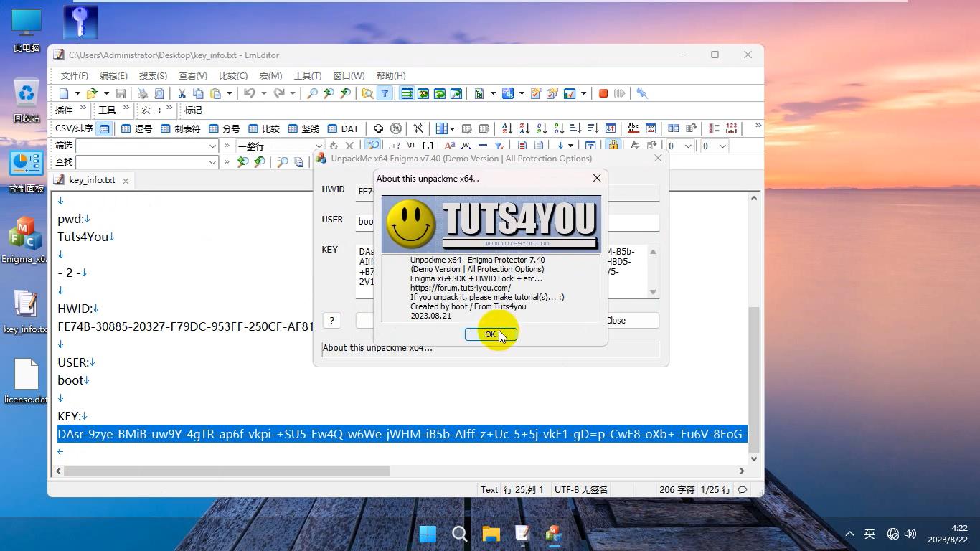
Task: Click the Abc strikethrough icon
Action: click(x=633, y=128)
